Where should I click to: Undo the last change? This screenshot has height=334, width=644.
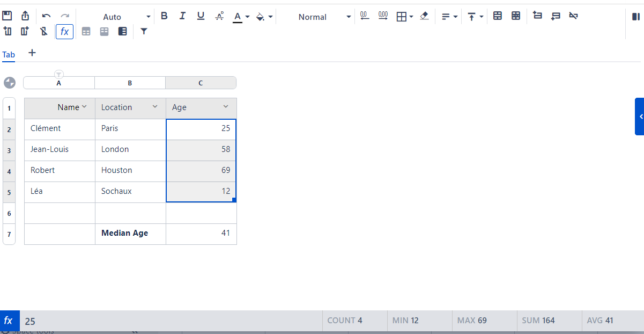click(x=47, y=15)
